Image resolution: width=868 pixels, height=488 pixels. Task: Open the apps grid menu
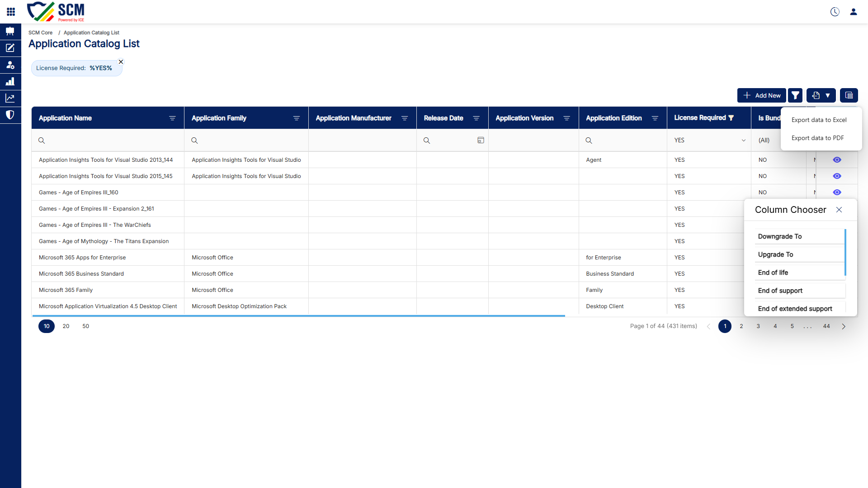11,12
